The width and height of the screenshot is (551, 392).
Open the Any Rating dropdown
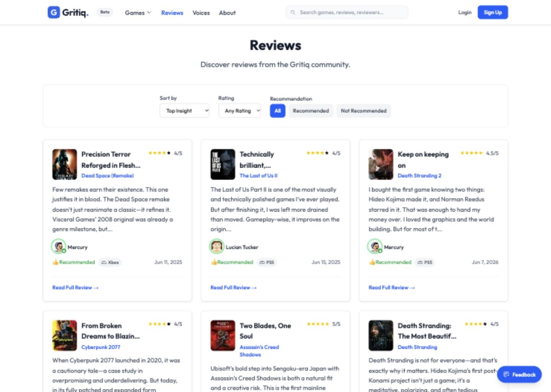[240, 111]
